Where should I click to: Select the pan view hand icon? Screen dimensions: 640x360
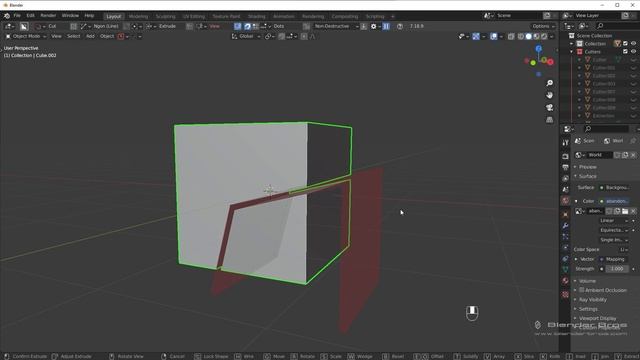(x=550, y=95)
